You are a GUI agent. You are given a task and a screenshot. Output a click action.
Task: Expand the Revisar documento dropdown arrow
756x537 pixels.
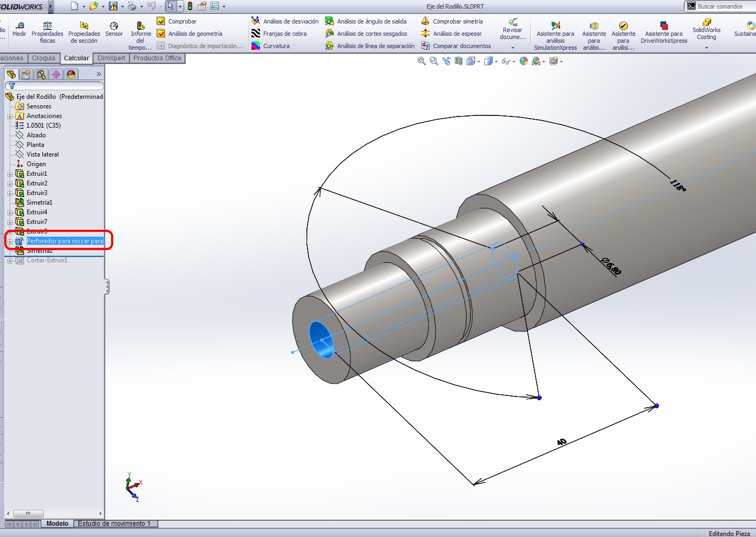click(x=513, y=48)
